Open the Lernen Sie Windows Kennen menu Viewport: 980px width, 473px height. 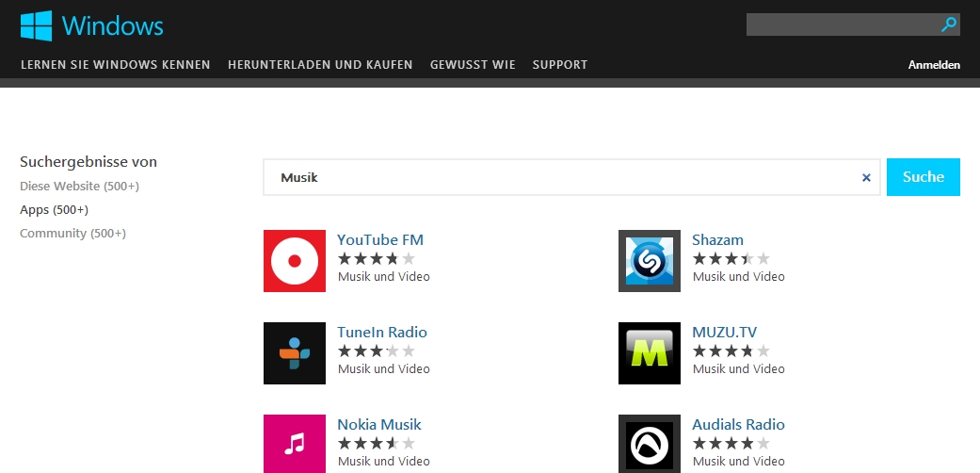(x=116, y=64)
